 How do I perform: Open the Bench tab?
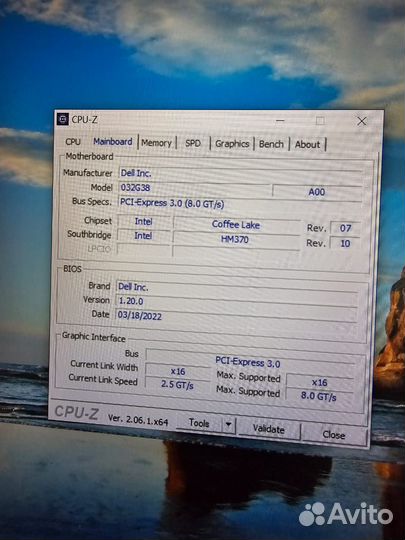(x=271, y=144)
